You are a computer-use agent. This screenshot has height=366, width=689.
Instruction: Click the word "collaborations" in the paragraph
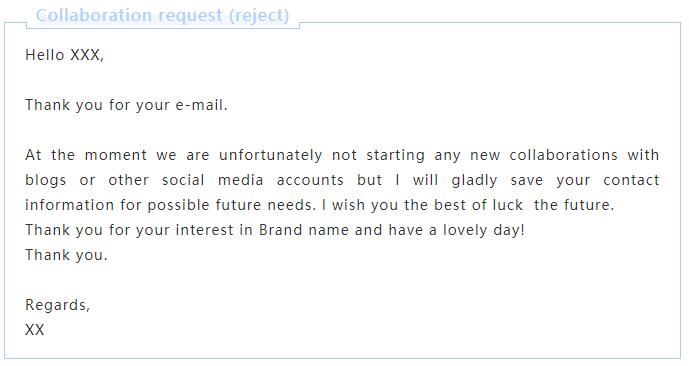[563, 155]
